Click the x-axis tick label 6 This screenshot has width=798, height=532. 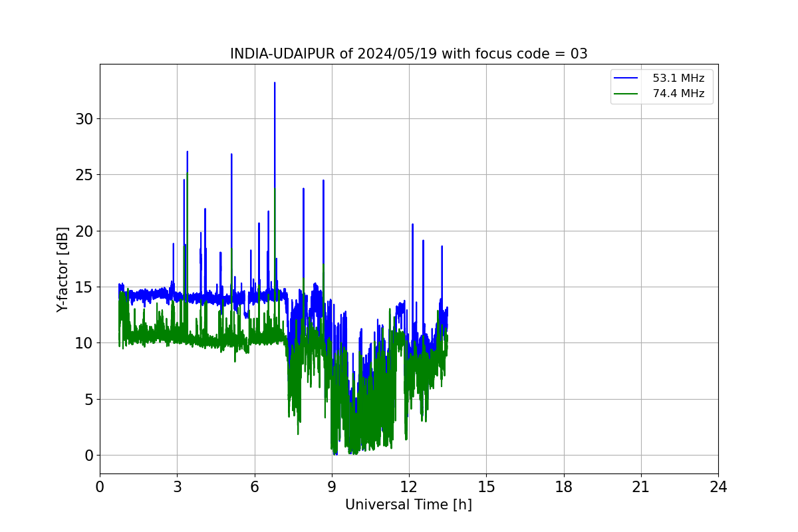tap(254, 487)
